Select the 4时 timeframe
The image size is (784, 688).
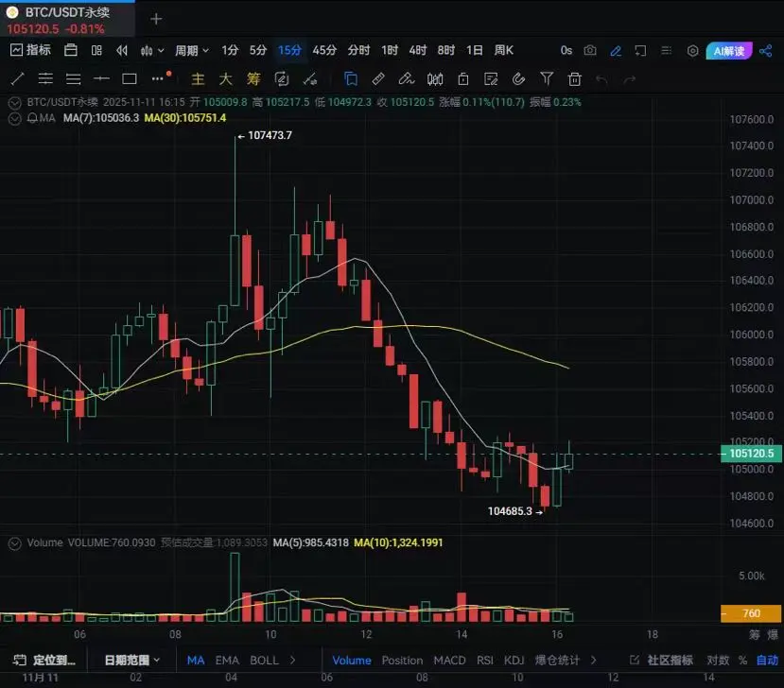pos(417,50)
